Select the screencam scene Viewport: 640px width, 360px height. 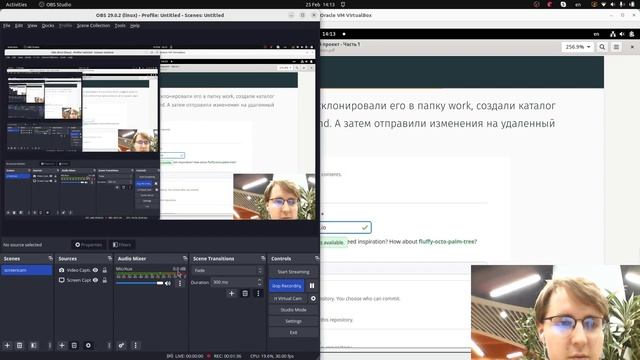[x=27, y=270]
